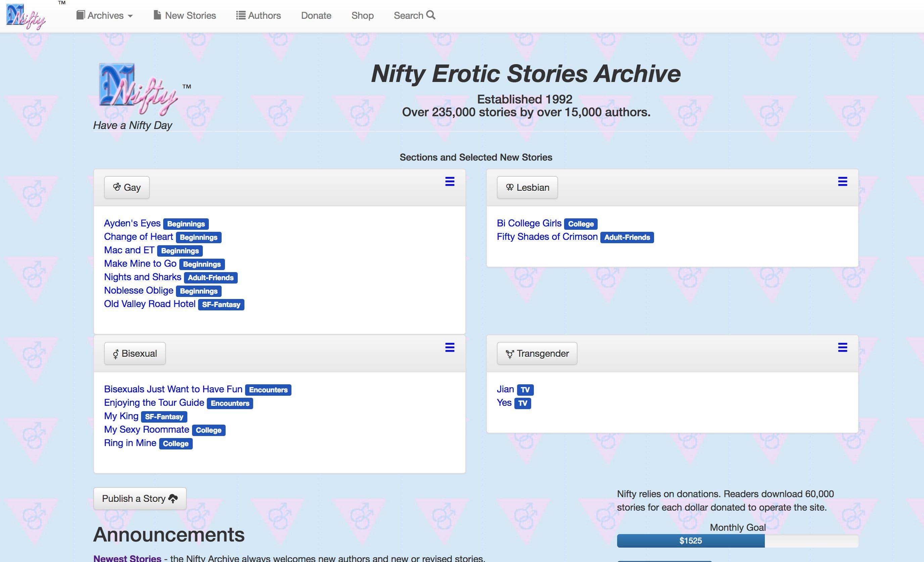Open the My Sexy Roommate story

click(146, 430)
